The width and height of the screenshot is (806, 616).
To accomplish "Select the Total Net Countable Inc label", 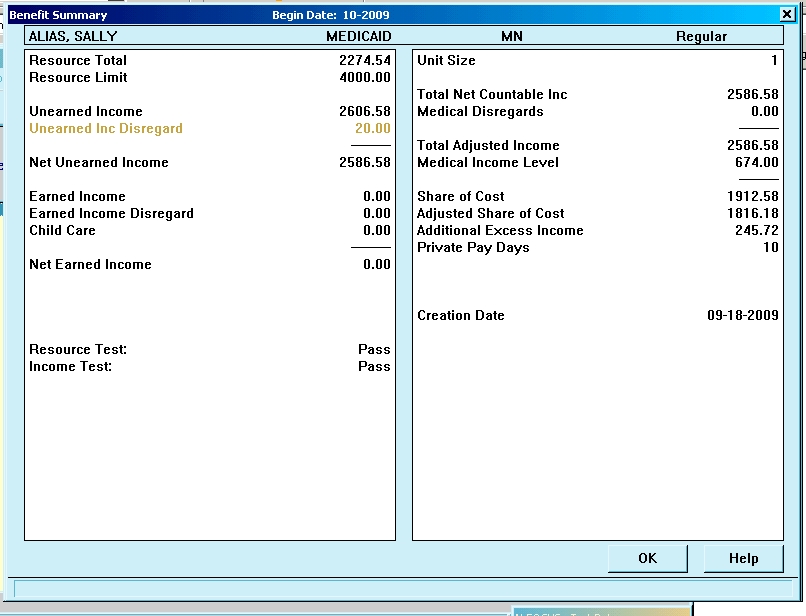I will pos(492,95).
